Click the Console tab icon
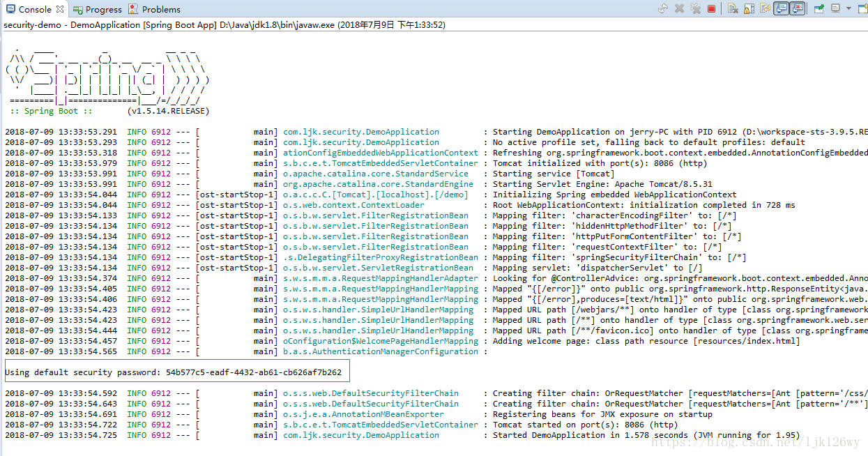868x456 pixels. 10,9
